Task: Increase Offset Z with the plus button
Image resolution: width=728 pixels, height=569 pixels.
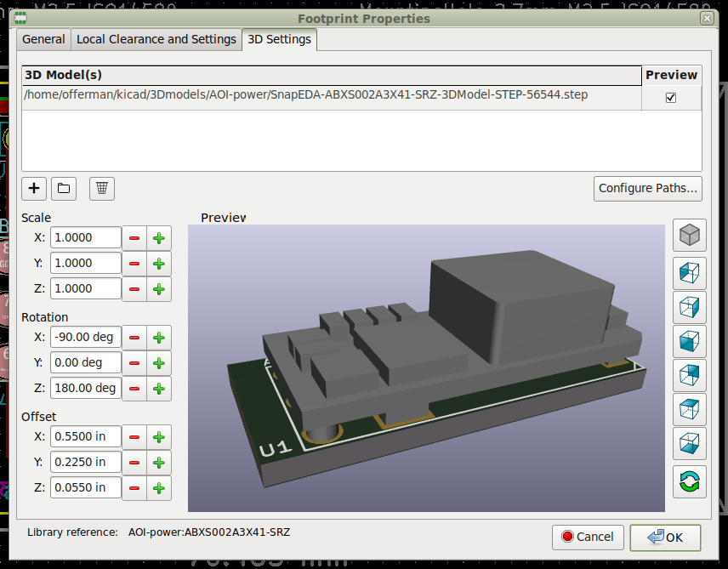Action: click(x=158, y=488)
